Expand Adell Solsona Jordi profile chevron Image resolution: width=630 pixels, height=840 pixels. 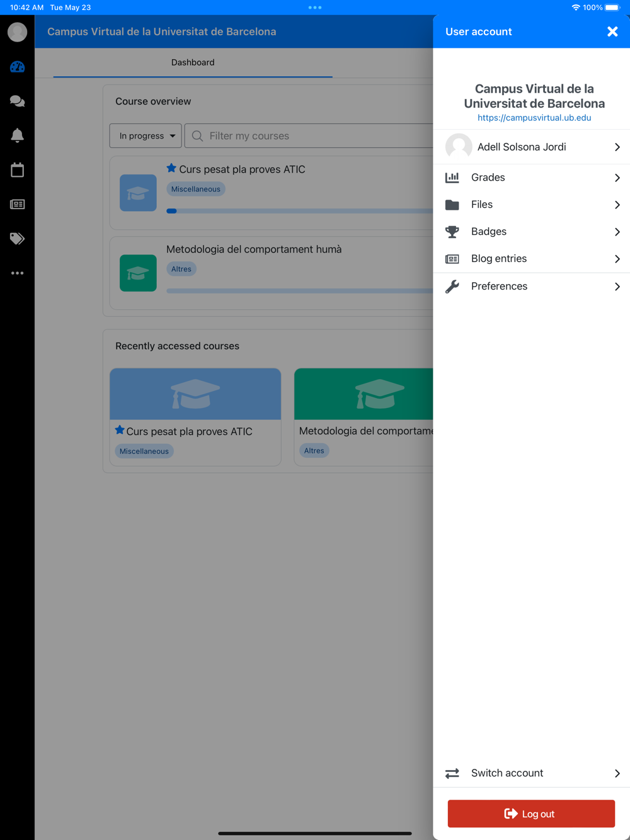point(617,147)
